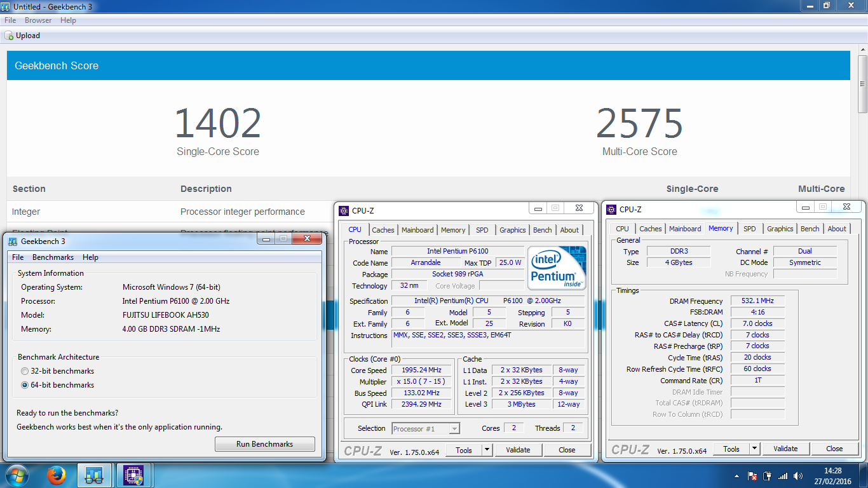The height and width of the screenshot is (488, 868).
Task: Open Bench tab in the CPU-Z CPU window
Action: tap(542, 230)
